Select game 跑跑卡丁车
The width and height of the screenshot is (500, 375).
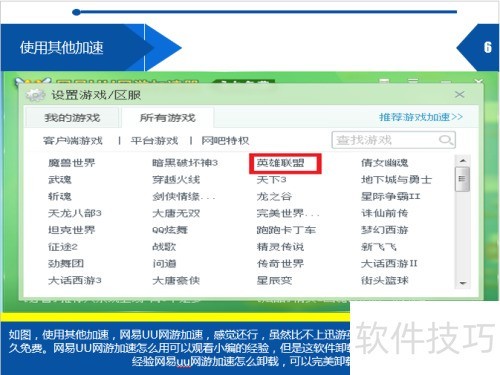click(x=286, y=230)
